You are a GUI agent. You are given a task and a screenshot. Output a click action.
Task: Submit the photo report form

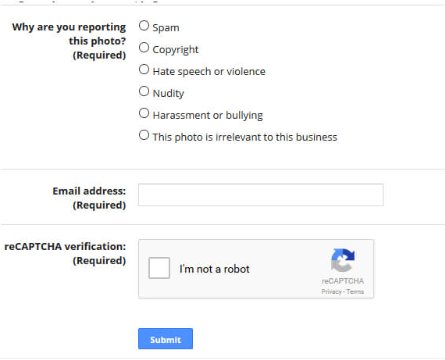[x=165, y=339]
